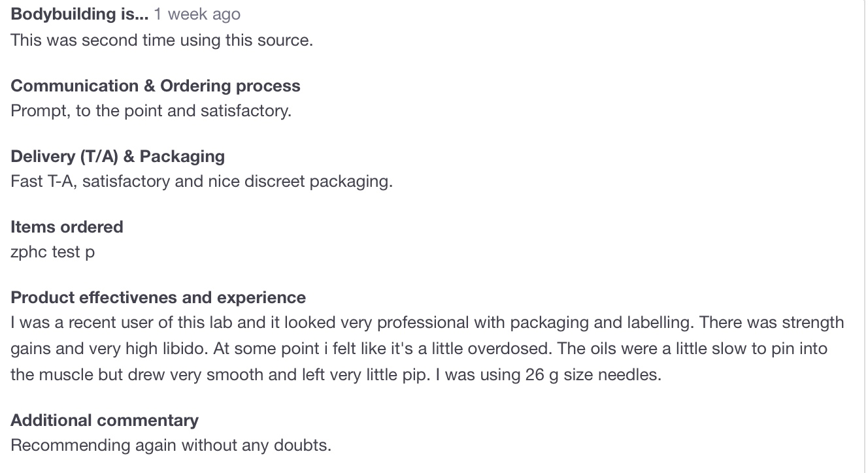This screenshot has height=473, width=868.
Task: Click the text "Prompt, to the point and satisfactory."
Action: [x=151, y=110]
